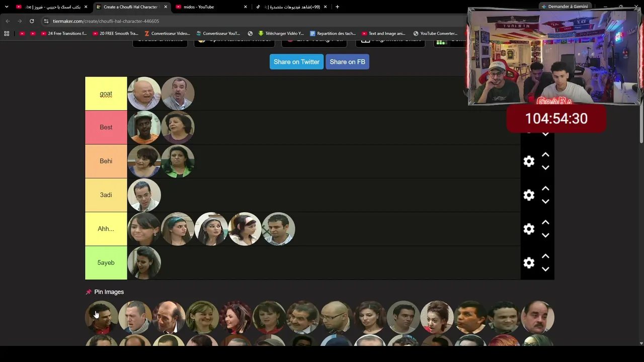The image size is (644, 362).
Task: Select the Create a Choufli Hal Character tab
Action: (x=131, y=7)
